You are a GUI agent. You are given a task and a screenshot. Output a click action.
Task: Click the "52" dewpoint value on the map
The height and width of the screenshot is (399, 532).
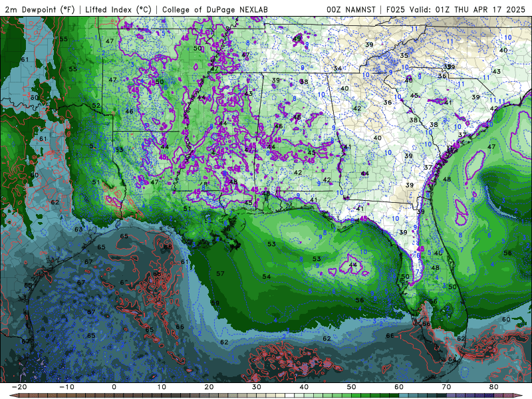(x=96, y=105)
